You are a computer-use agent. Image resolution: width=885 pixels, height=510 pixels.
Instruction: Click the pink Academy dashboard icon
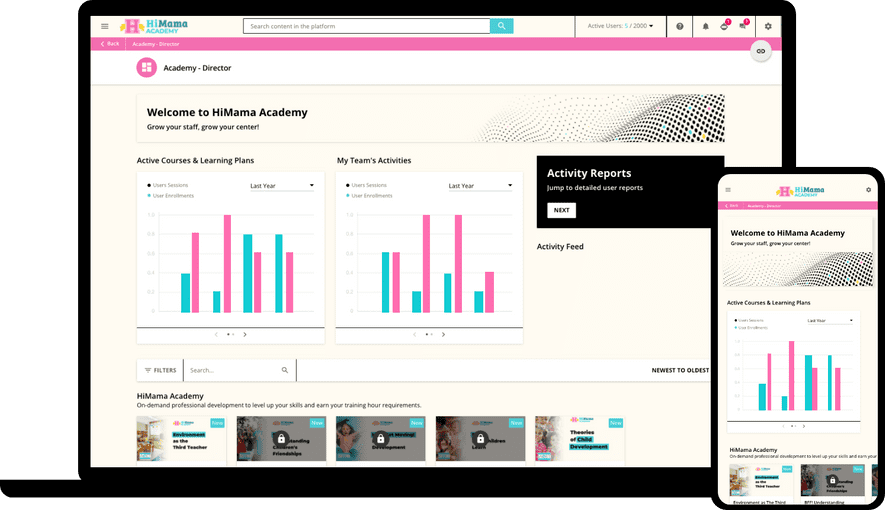pyautogui.click(x=147, y=68)
